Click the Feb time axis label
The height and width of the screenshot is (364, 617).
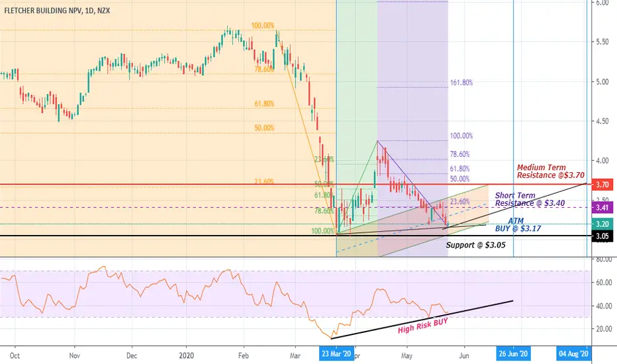[244, 356]
